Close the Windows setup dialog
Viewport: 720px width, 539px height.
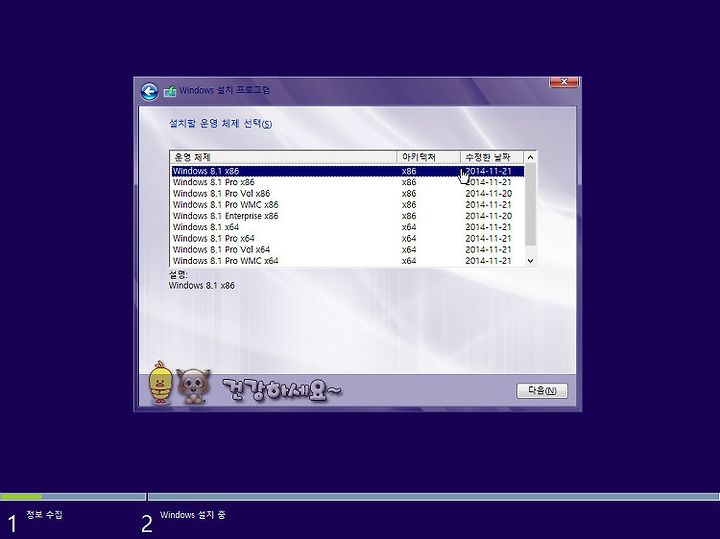click(564, 82)
